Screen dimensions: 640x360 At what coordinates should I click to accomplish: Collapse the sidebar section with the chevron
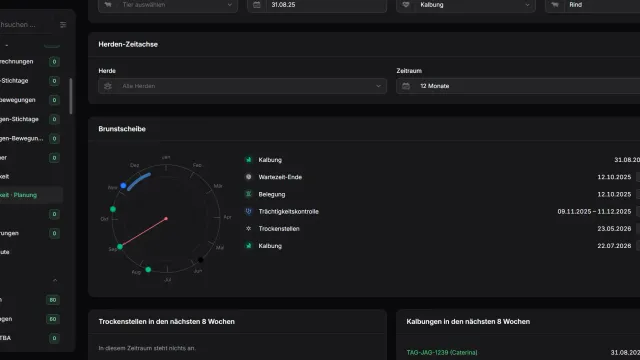tap(55, 280)
